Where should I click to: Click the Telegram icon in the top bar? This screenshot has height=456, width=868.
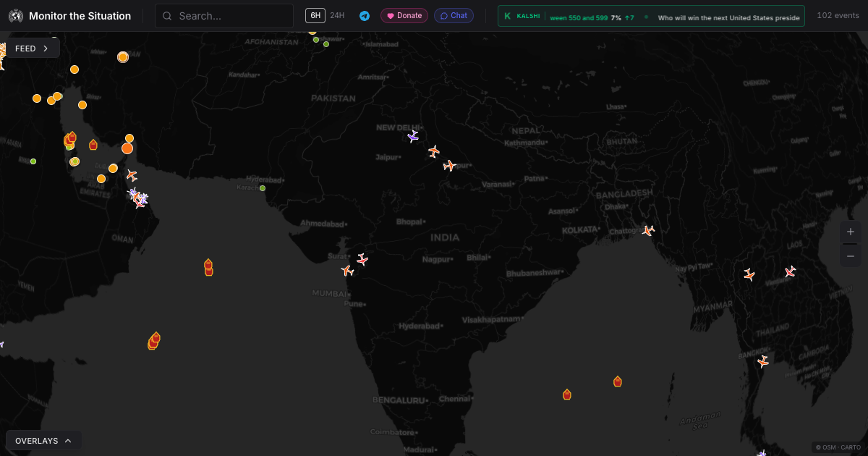(x=365, y=15)
